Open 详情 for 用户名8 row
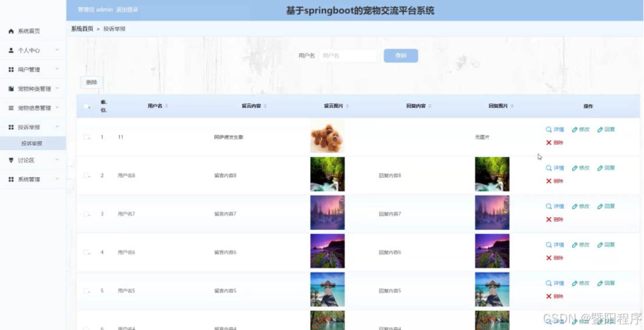 555,168
